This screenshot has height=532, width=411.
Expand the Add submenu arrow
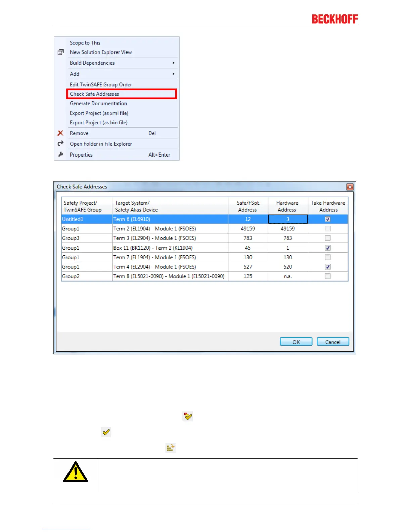173,74
